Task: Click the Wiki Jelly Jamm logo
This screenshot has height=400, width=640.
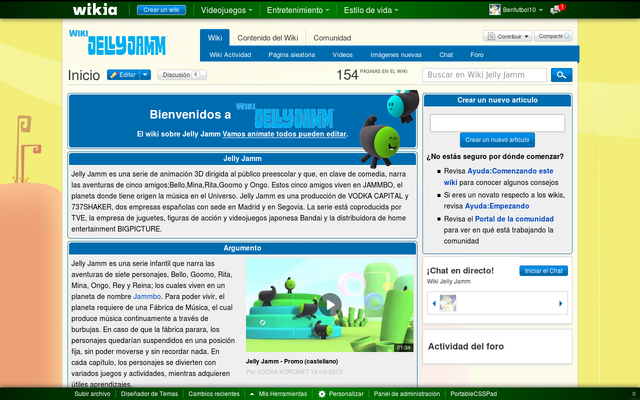Action: click(x=118, y=42)
